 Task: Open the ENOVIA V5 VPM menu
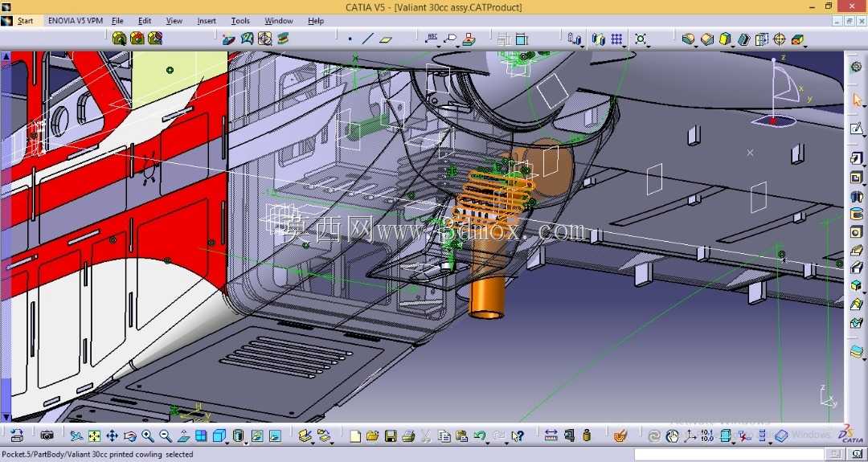click(x=76, y=21)
